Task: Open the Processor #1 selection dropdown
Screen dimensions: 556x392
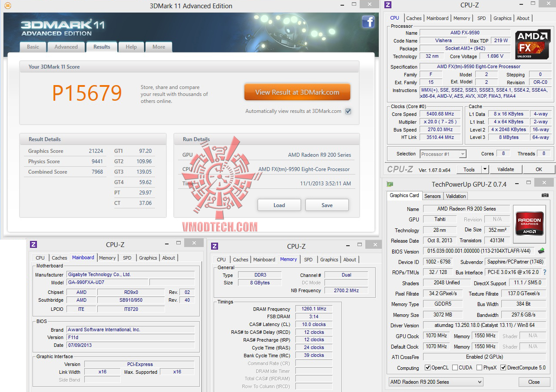Action: [x=443, y=154]
